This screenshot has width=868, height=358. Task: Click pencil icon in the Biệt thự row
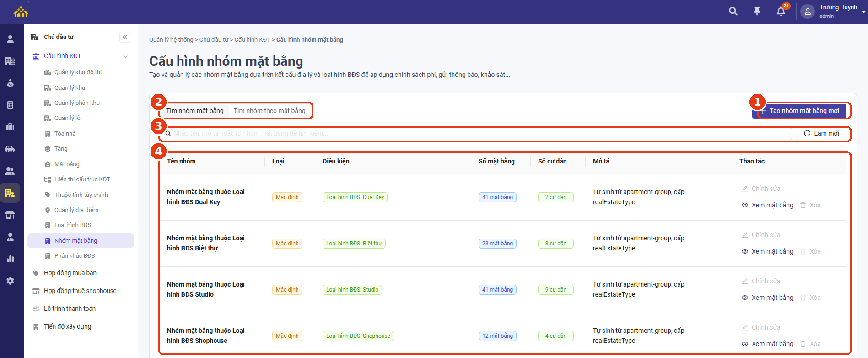pos(745,235)
